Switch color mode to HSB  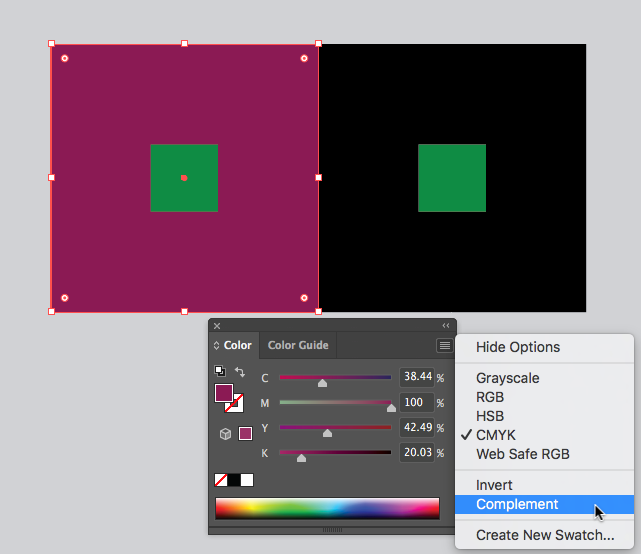click(490, 416)
